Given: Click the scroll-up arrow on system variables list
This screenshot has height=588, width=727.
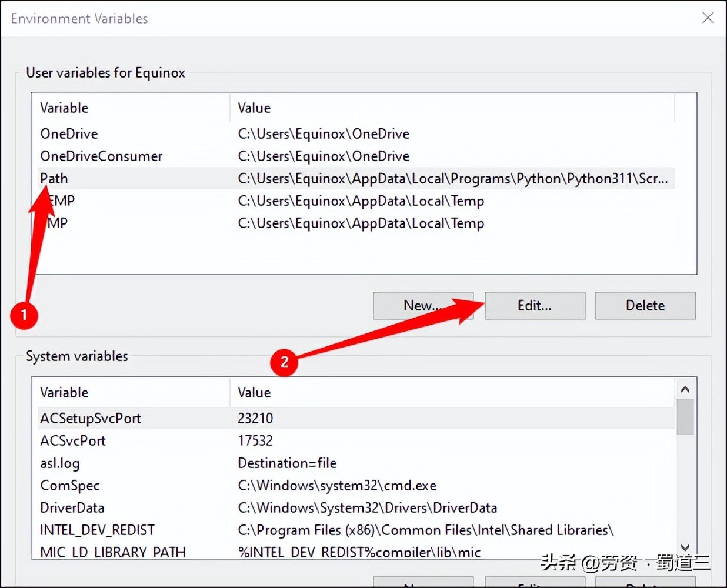Looking at the screenshot, I should pyautogui.click(x=685, y=389).
